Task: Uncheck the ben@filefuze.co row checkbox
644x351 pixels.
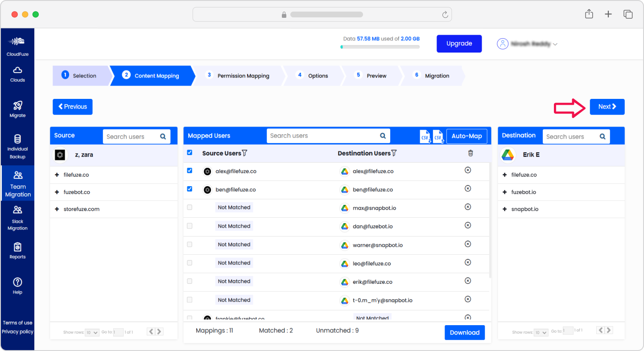Action: pyautogui.click(x=190, y=189)
